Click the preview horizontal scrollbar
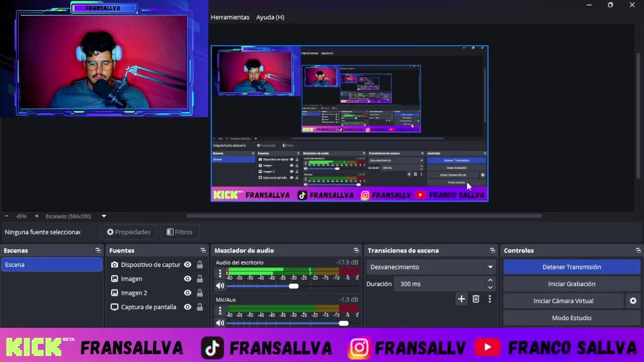644x362 pixels. pyautogui.click(x=364, y=216)
